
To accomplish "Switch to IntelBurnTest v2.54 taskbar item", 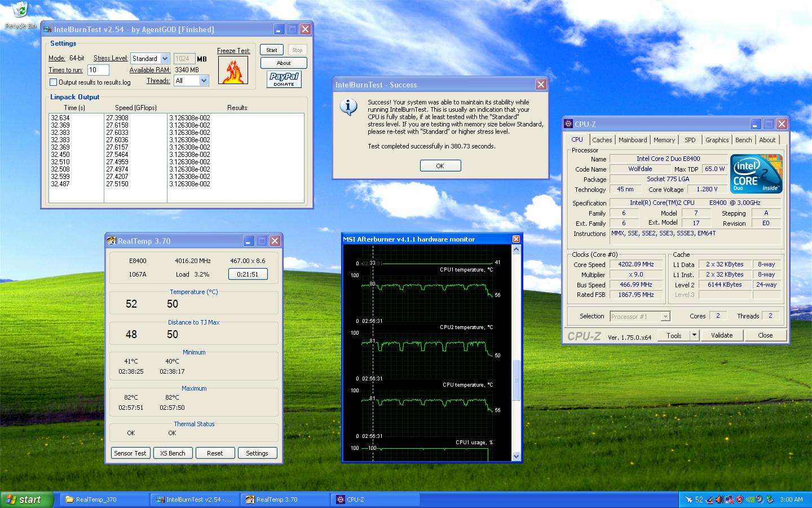I will [x=195, y=500].
